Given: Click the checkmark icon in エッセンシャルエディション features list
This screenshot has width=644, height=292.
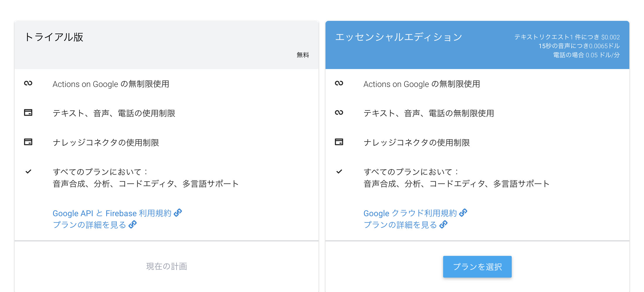Looking at the screenshot, I should click(x=339, y=172).
